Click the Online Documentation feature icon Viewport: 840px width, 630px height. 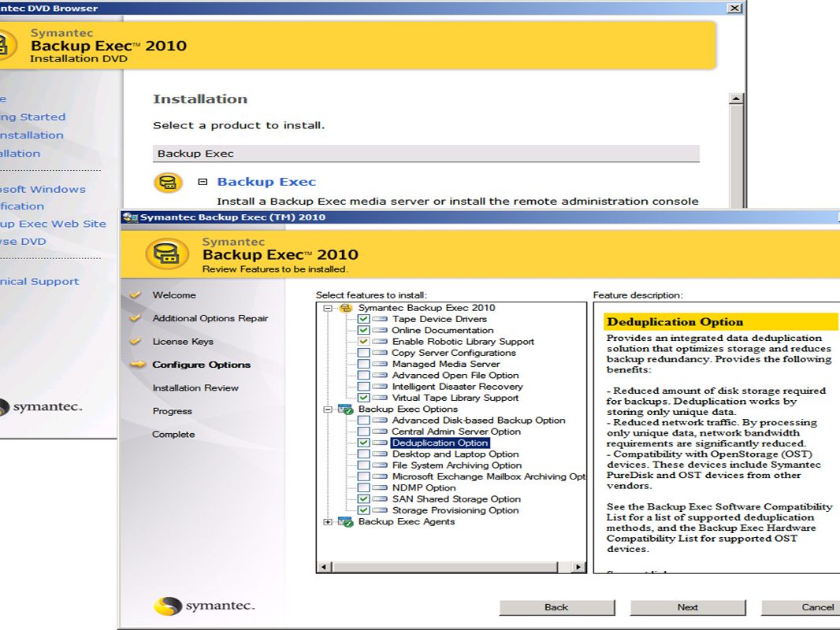pyautogui.click(x=380, y=330)
